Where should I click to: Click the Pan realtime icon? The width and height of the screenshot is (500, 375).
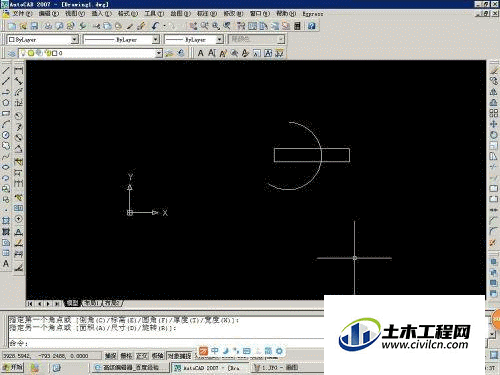click(x=193, y=26)
